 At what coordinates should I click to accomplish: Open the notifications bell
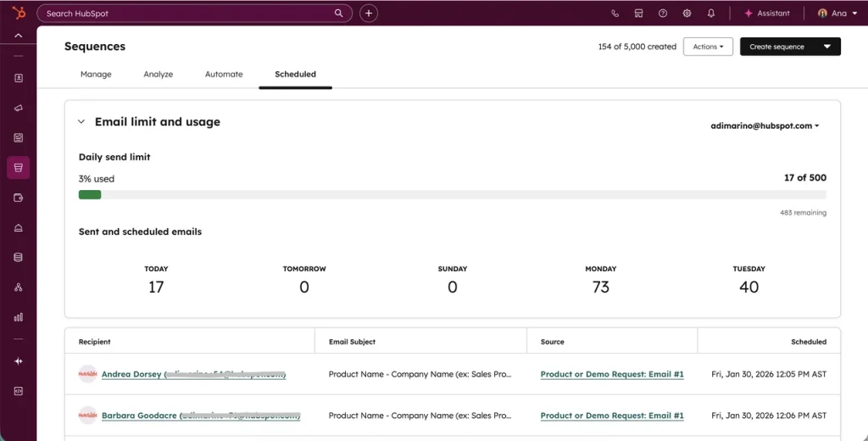pos(711,14)
